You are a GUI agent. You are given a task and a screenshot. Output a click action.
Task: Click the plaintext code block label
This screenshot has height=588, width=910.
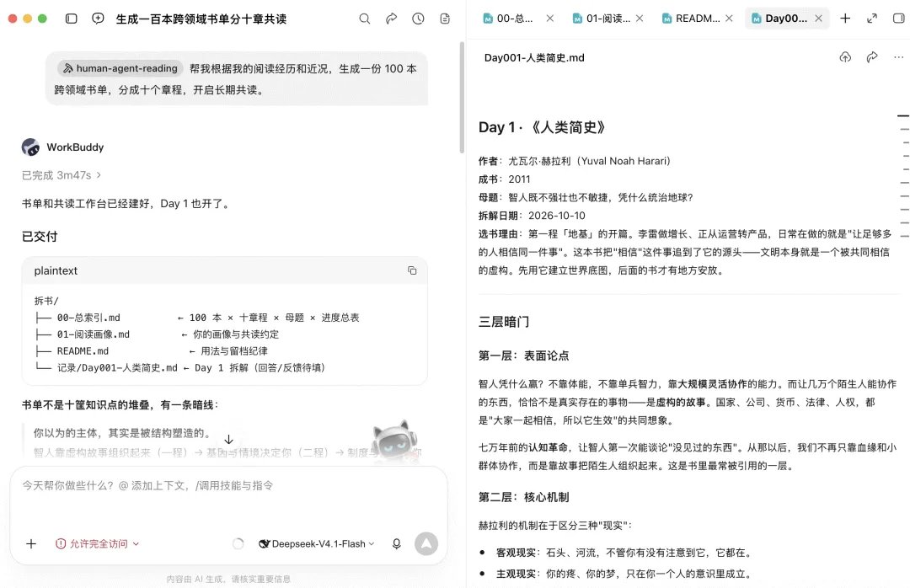click(x=56, y=270)
